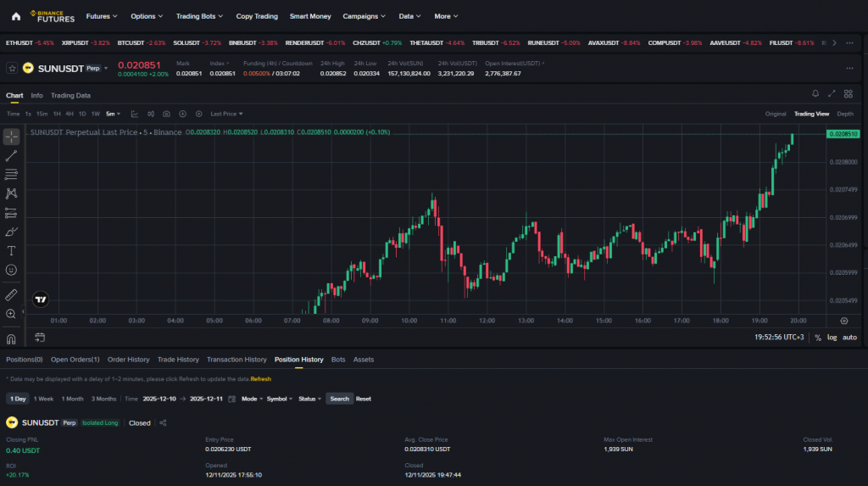The width and height of the screenshot is (868, 486).
Task: Open price alert bell icon
Action: (x=815, y=93)
